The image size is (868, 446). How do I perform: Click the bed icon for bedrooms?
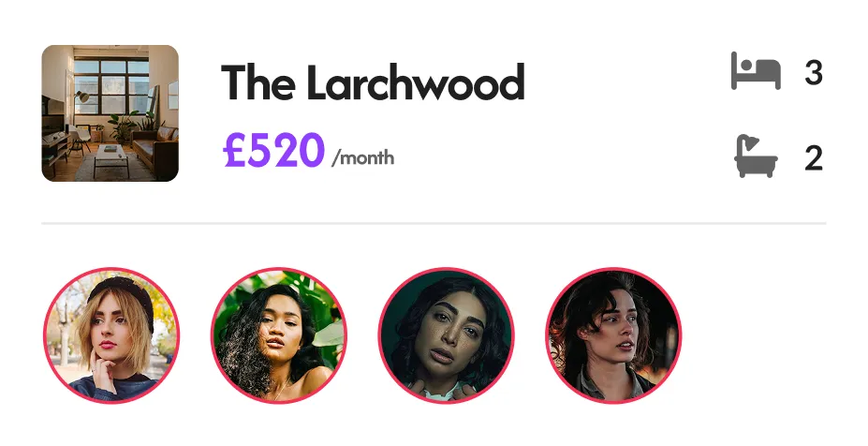pos(756,71)
